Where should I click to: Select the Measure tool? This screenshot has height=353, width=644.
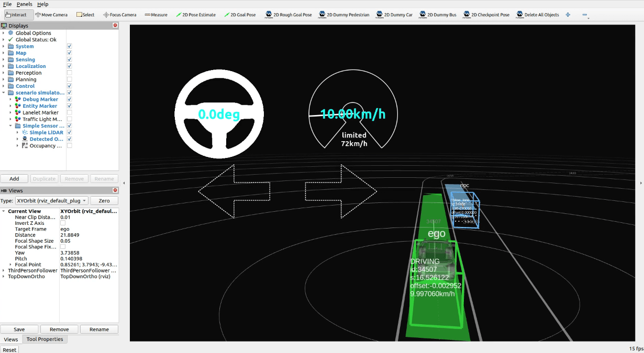[x=155, y=15]
